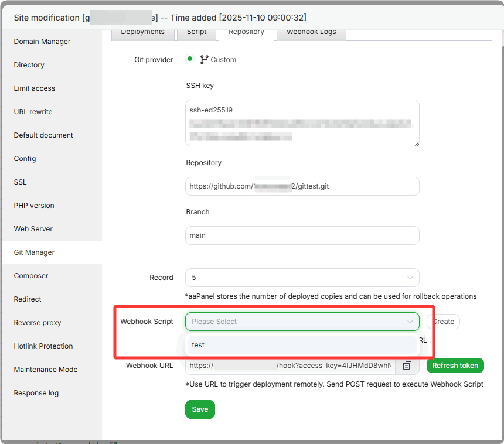
Task: Open Response log in the sidebar
Action: point(36,393)
